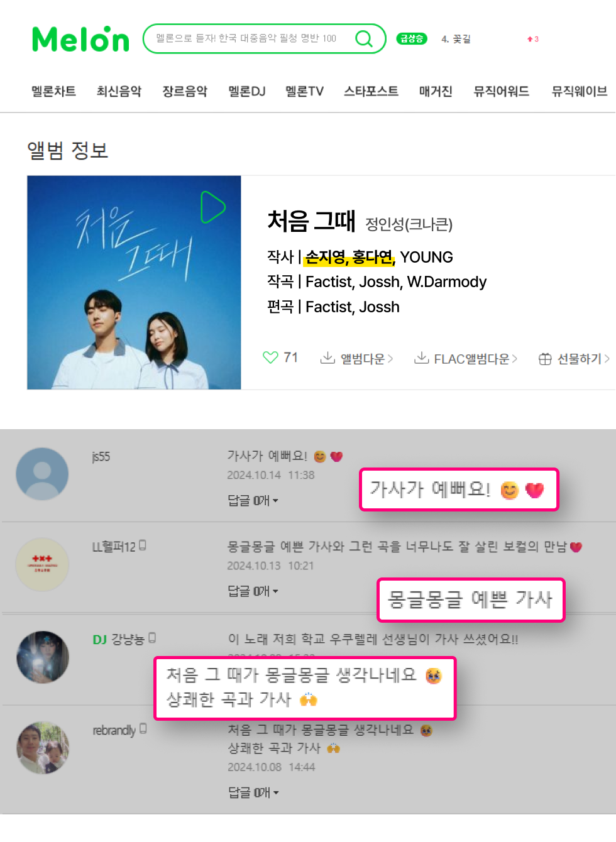Expand 답글 0개 under LL헬퍼12 comment

pos(253,591)
